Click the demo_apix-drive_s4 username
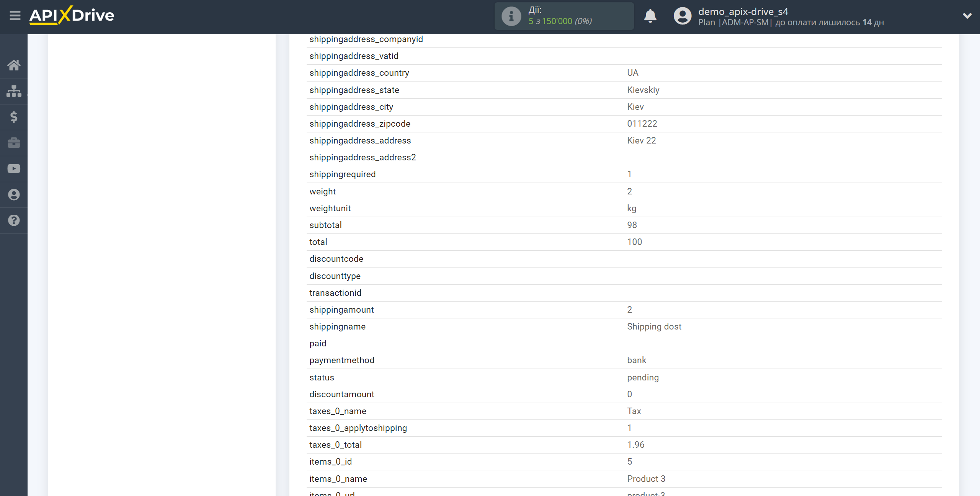The height and width of the screenshot is (496, 980). coord(743,11)
